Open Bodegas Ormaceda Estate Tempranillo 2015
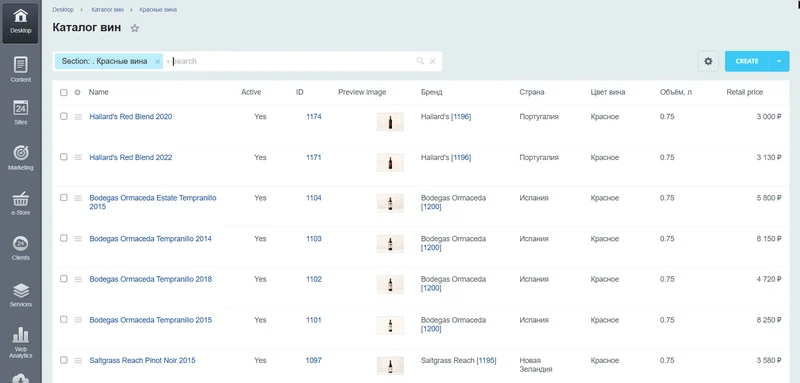Viewport: 800px width, 383px height. [x=153, y=202]
